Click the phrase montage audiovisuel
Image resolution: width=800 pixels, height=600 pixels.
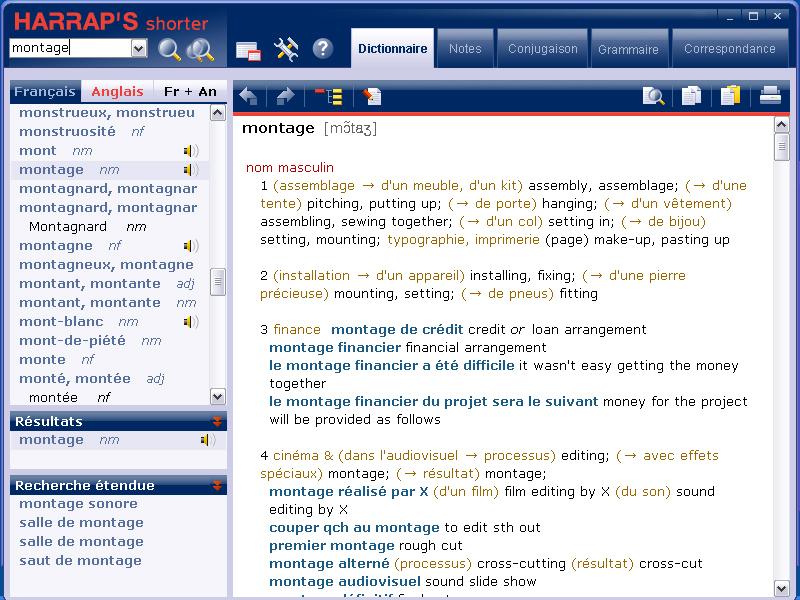tap(344, 581)
